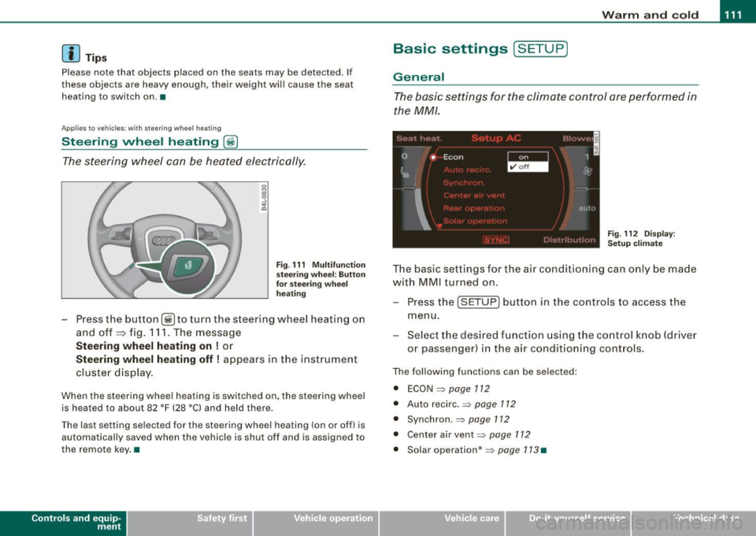The width and height of the screenshot is (756, 536).
Task: Select Center air vent in the Setup AC menu
Action: pyautogui.click(x=474, y=195)
